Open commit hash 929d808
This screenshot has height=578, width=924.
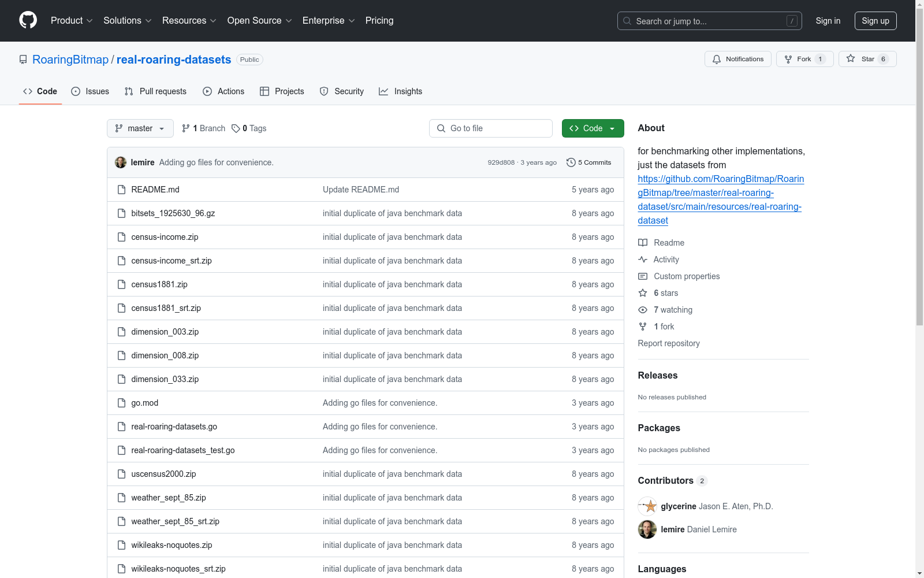click(501, 162)
